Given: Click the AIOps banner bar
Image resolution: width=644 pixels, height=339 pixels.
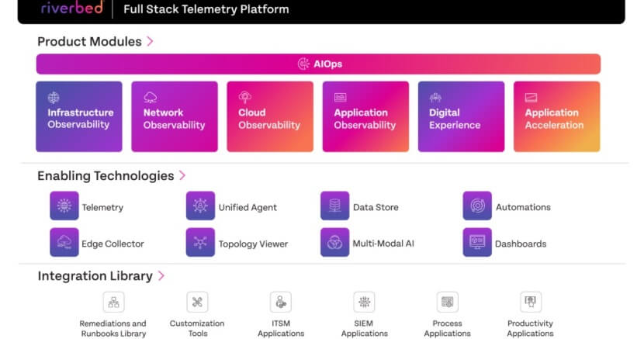Looking at the screenshot, I should [318, 64].
